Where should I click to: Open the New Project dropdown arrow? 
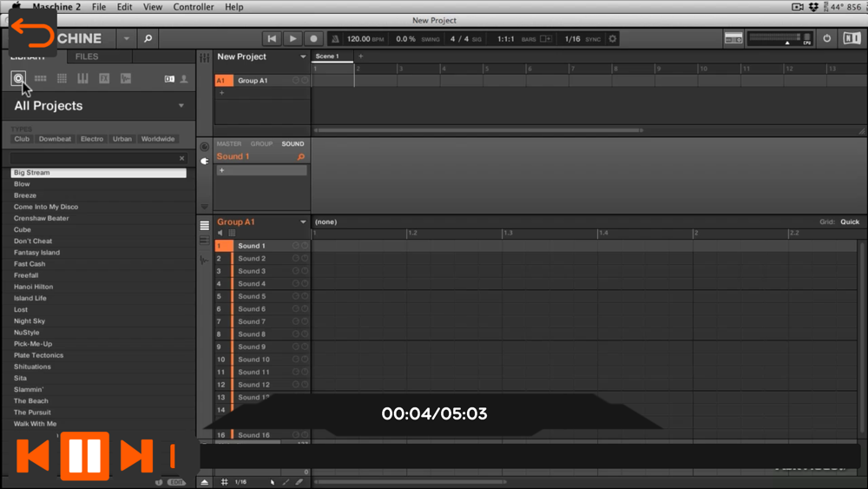pos(303,57)
